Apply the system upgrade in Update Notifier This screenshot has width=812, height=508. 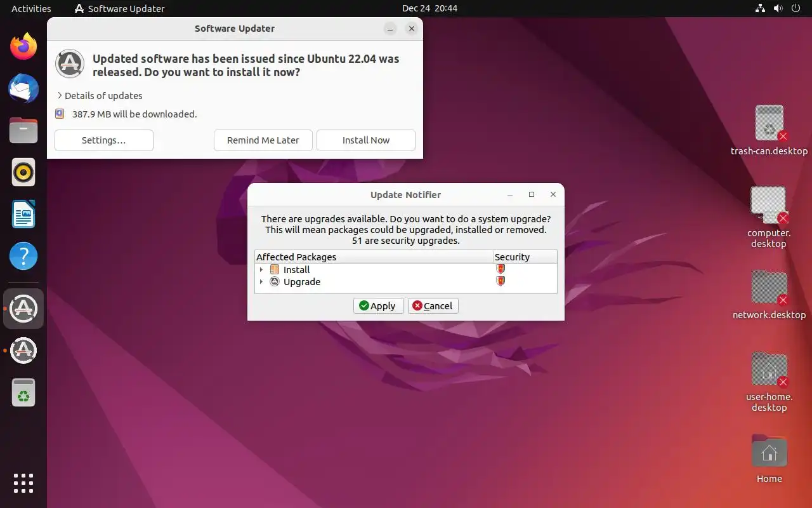[x=378, y=305]
